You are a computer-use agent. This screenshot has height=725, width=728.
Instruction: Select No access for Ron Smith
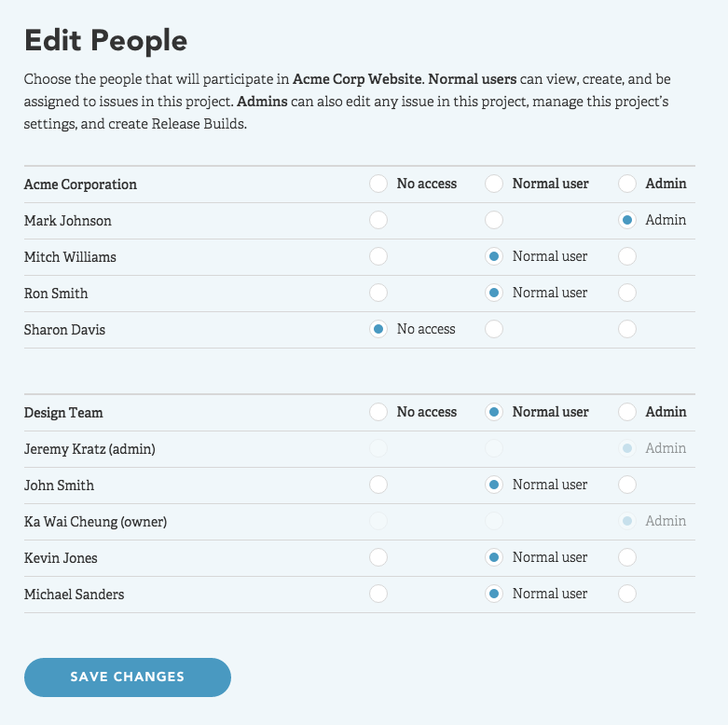(378, 293)
